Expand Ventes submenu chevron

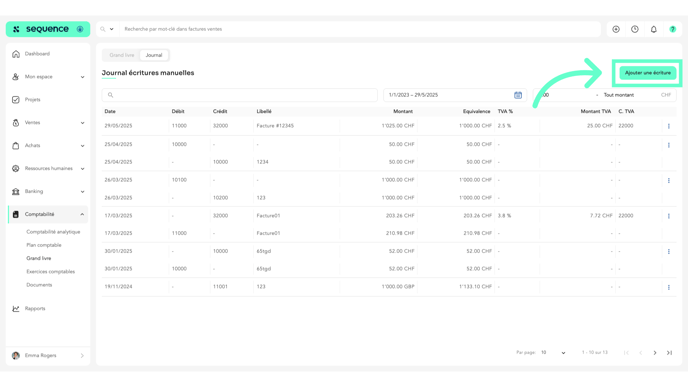pos(82,123)
